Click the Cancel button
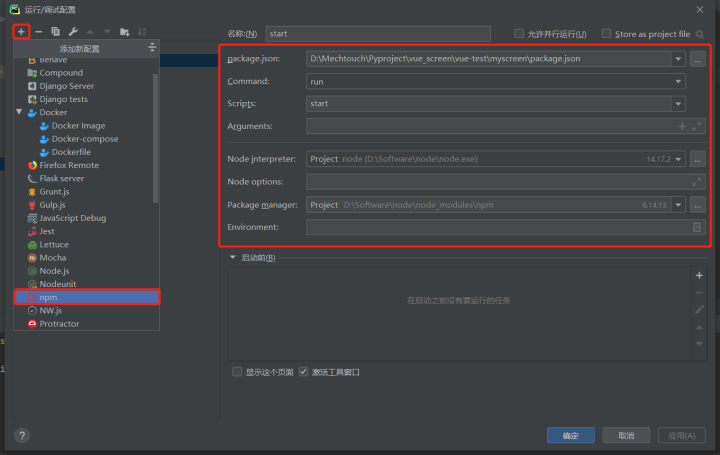The image size is (720, 455). pyautogui.click(x=626, y=435)
